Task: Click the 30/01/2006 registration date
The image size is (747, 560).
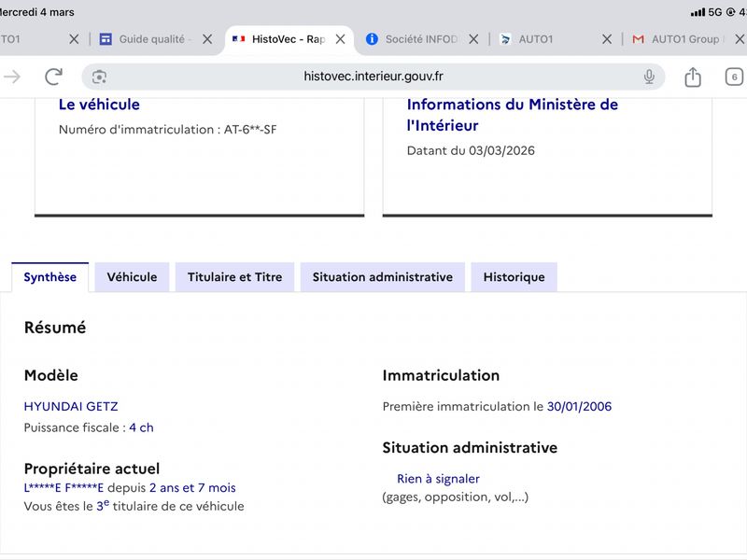Action: 579,407
